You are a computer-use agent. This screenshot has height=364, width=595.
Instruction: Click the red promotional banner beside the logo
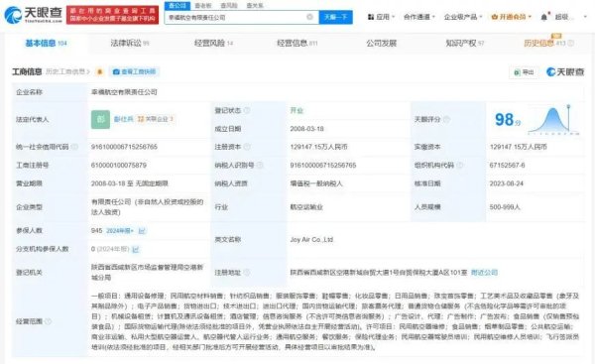pyautogui.click(x=112, y=15)
